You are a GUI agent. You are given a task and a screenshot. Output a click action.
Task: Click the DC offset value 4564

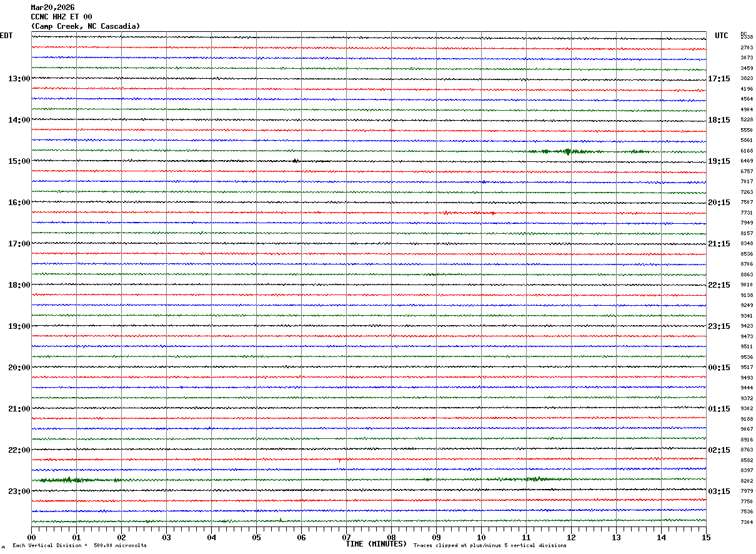(x=747, y=99)
